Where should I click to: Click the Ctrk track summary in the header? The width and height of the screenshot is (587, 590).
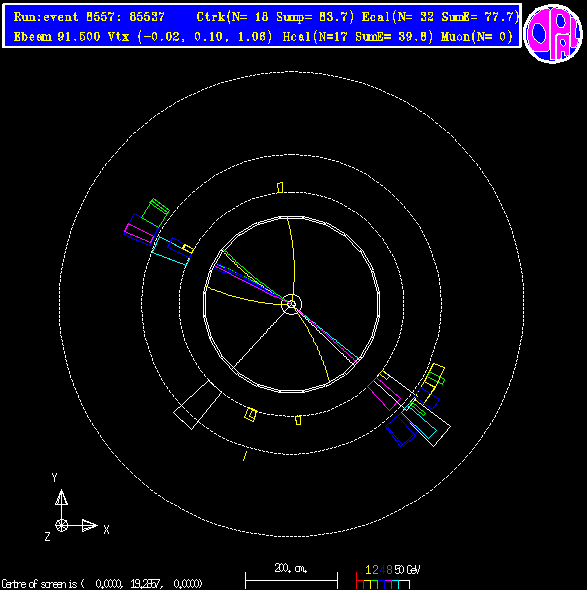pos(275,17)
